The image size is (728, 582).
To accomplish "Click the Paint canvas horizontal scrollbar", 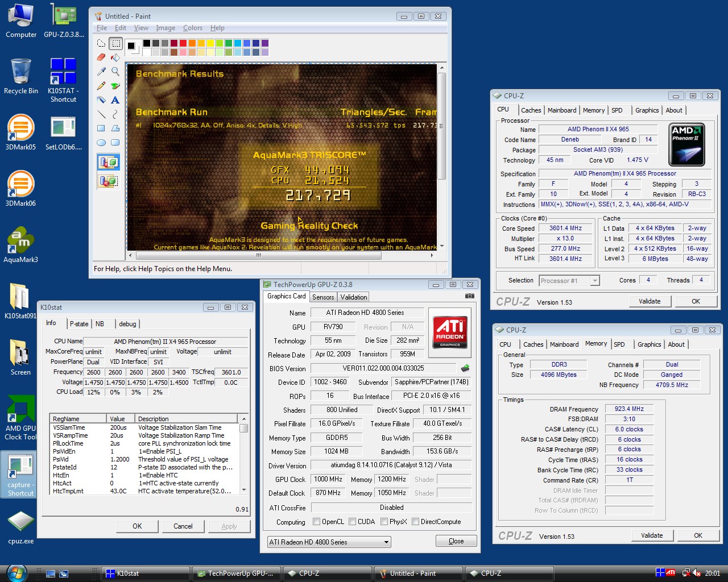I will pyautogui.click(x=281, y=255).
